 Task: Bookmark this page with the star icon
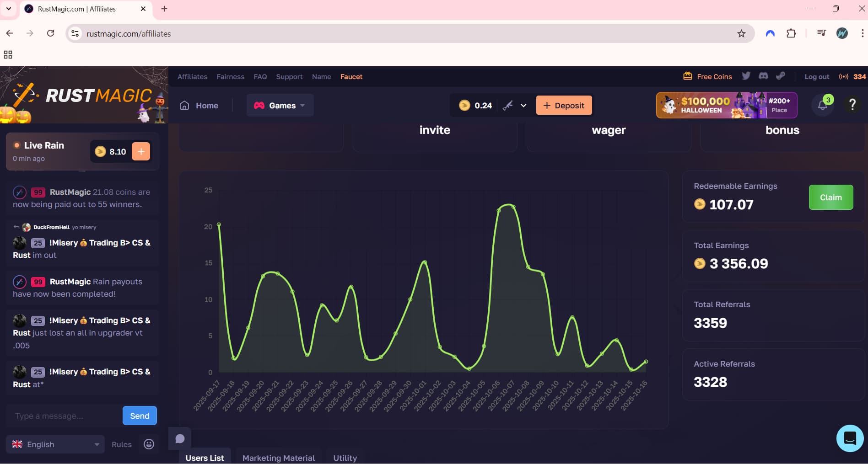(x=741, y=33)
